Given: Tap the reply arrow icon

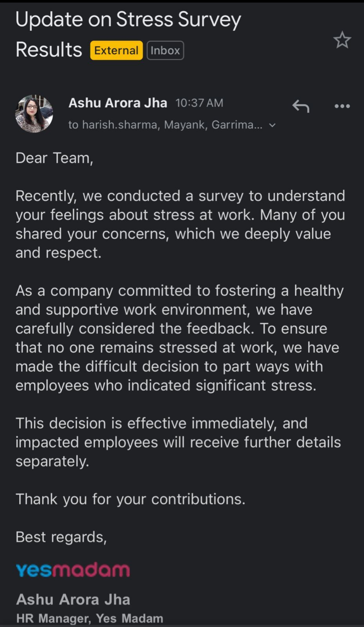Looking at the screenshot, I should [x=301, y=106].
